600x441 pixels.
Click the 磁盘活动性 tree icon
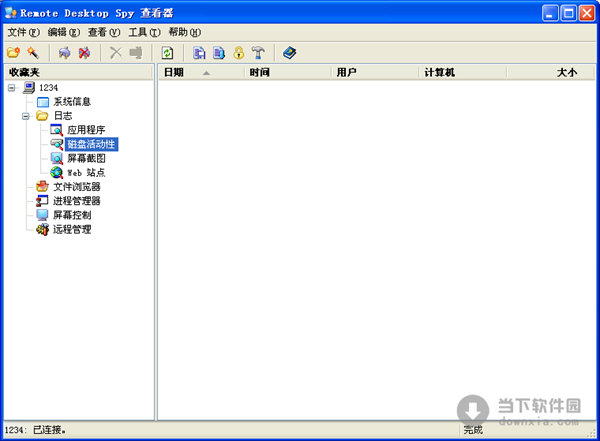(x=57, y=144)
